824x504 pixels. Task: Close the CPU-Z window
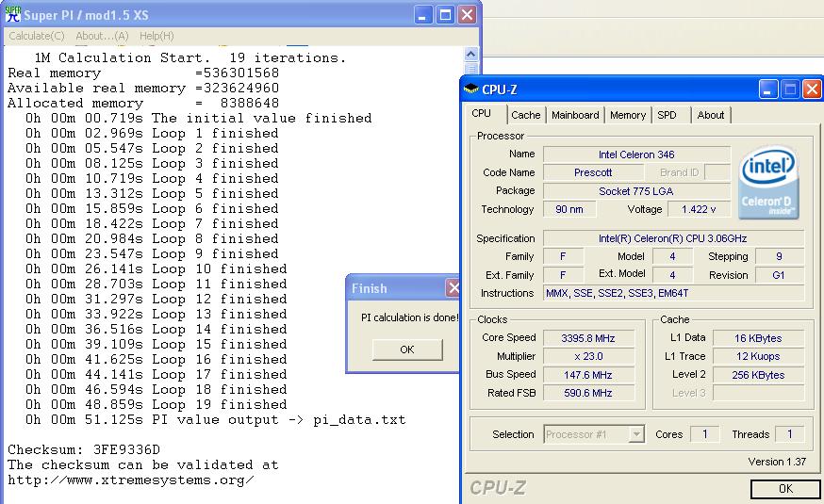click(812, 89)
